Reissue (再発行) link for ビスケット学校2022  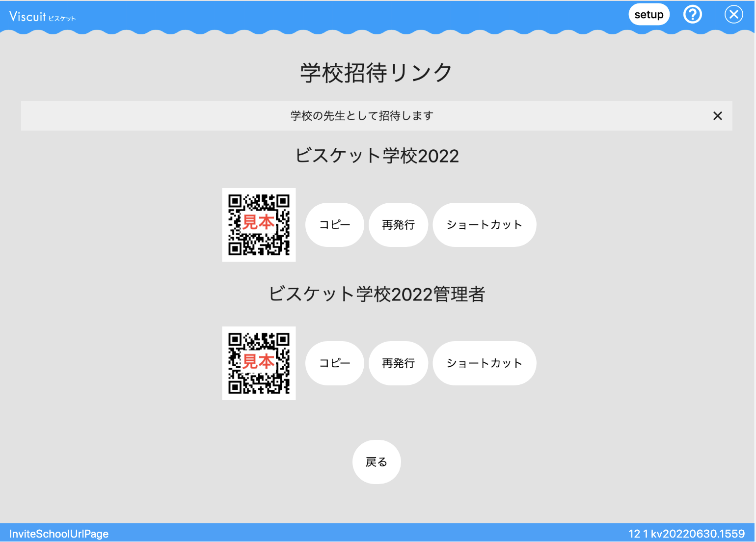(x=399, y=225)
